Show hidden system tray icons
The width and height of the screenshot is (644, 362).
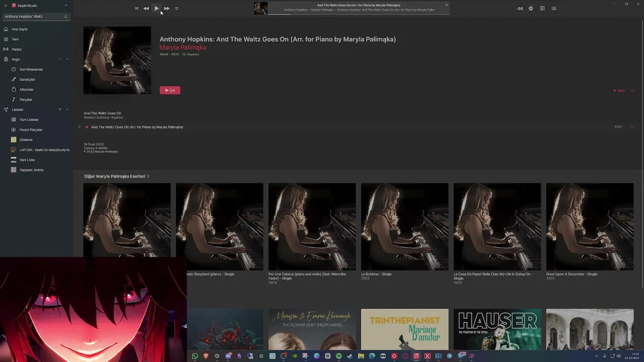pyautogui.click(x=597, y=356)
